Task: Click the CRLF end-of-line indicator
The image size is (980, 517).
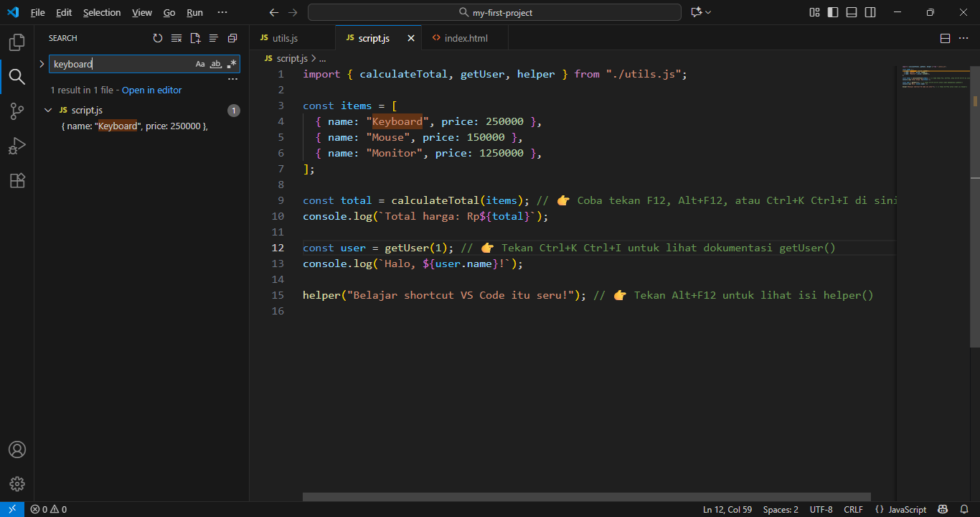Action: coord(854,509)
